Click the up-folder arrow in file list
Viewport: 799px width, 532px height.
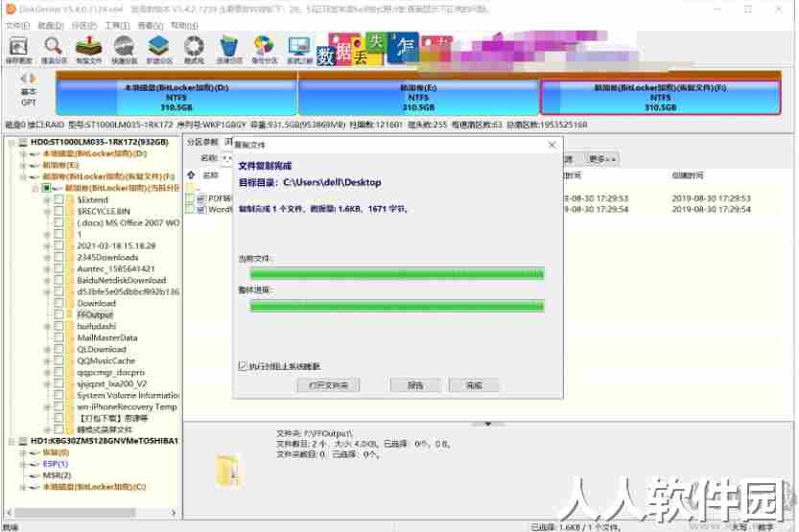[191, 175]
